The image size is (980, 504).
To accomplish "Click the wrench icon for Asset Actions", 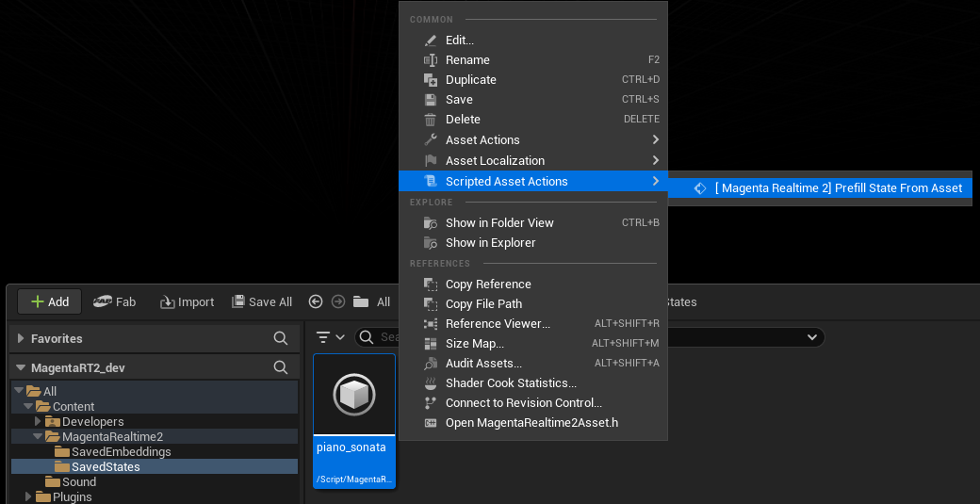I will coord(430,140).
